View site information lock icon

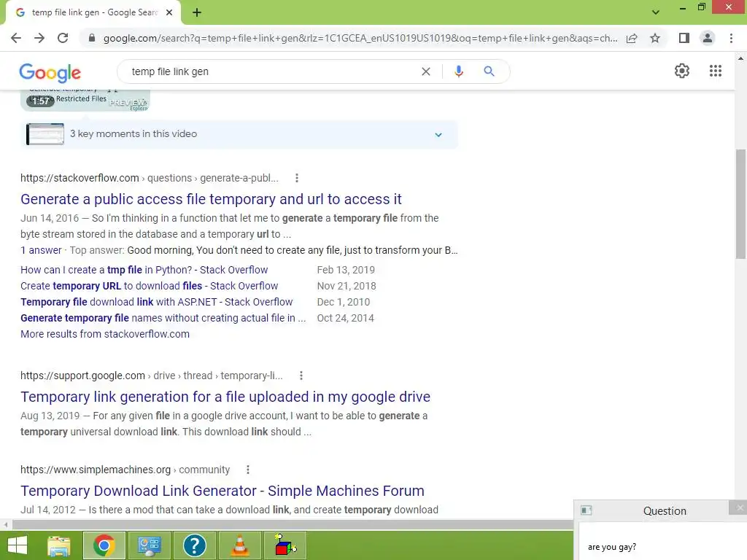coord(92,38)
